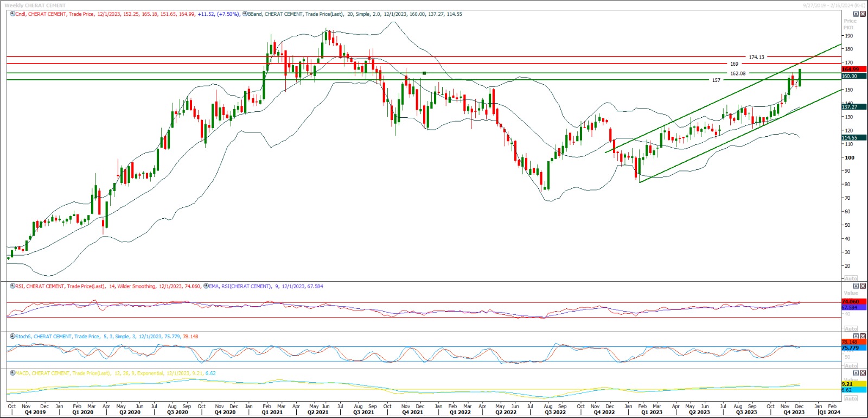Click the chart date range text
Viewport: 868px width, 418px height.
[834, 5]
